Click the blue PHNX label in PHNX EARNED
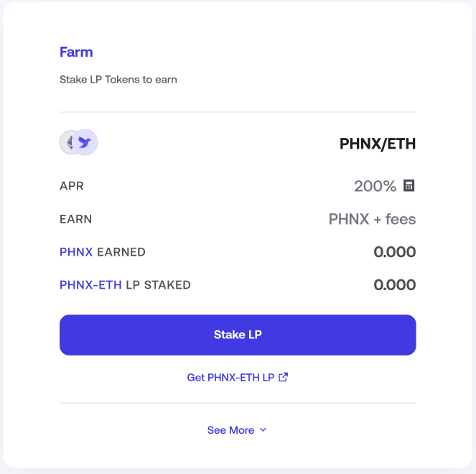The width and height of the screenshot is (476, 474). pos(76,252)
